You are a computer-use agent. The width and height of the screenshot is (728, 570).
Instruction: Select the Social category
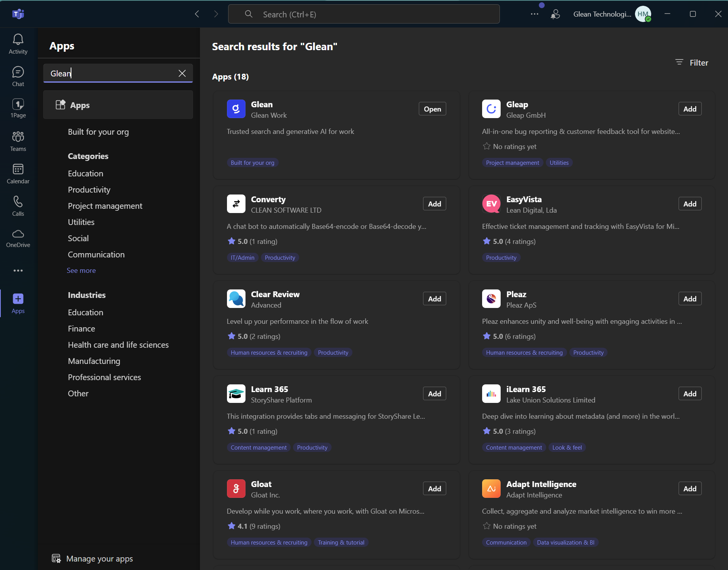click(x=78, y=238)
